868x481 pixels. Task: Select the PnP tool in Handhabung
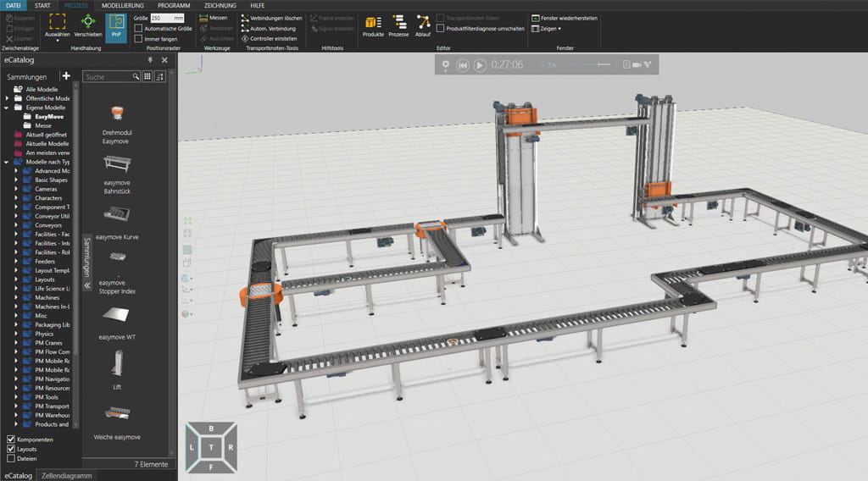pyautogui.click(x=116, y=26)
